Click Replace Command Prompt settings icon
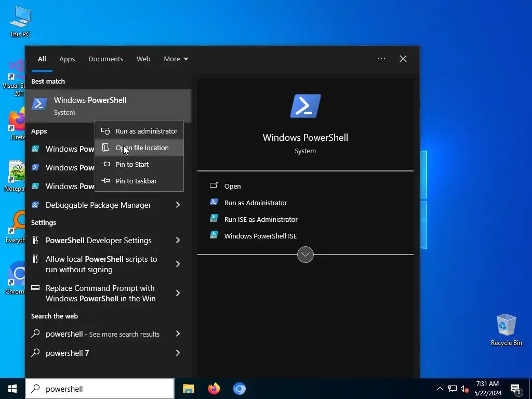This screenshot has width=532, height=399. tap(35, 288)
